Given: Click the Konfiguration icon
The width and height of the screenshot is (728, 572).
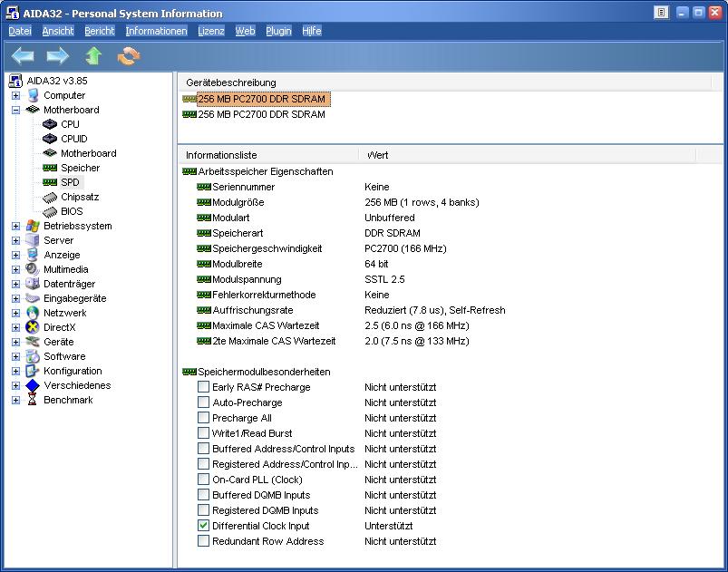Looking at the screenshot, I should [33, 371].
